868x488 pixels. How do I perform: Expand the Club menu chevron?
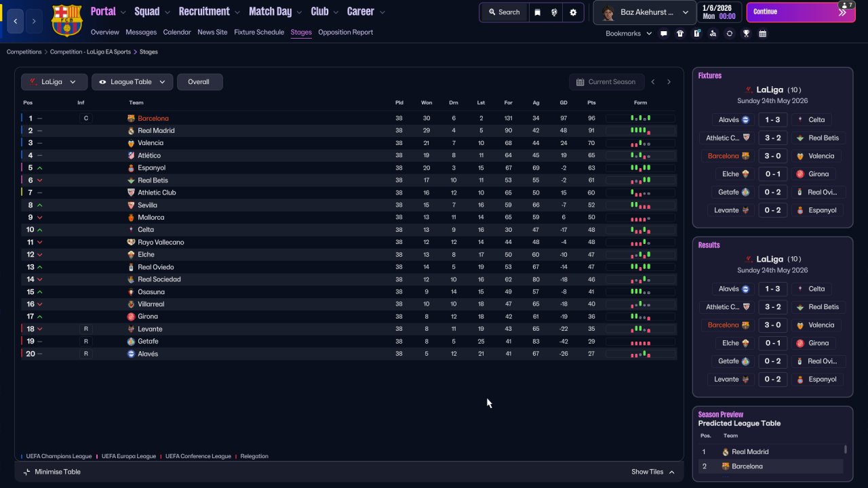pos(336,12)
